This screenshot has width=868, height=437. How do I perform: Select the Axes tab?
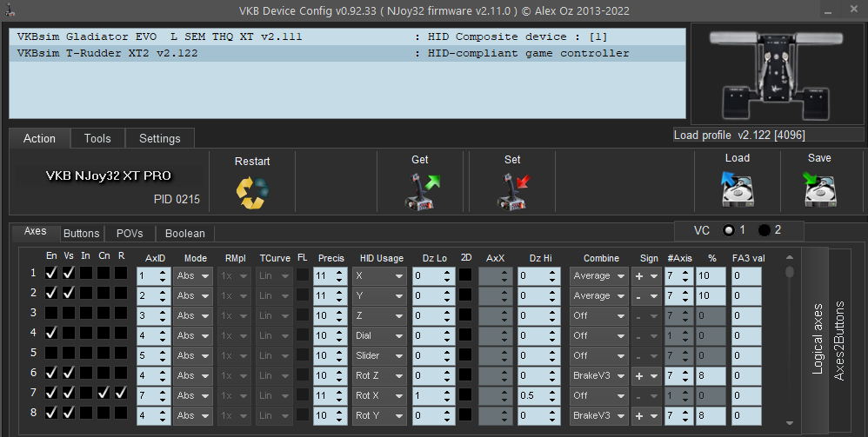(36, 231)
